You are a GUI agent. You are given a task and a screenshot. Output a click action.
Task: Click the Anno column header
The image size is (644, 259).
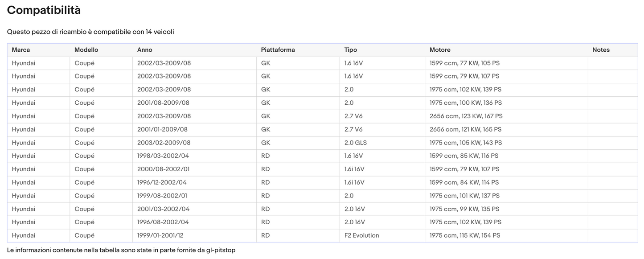tap(144, 50)
